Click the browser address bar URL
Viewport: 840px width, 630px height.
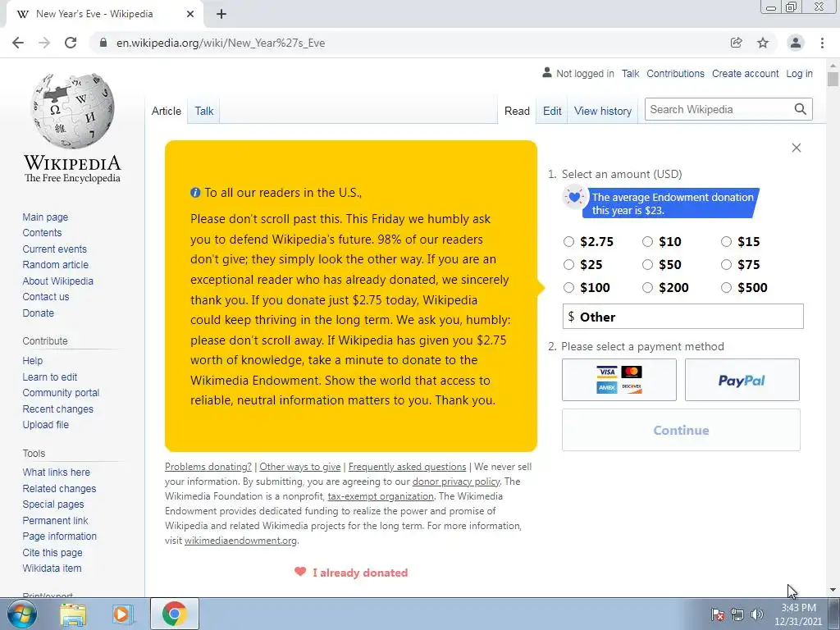point(221,43)
